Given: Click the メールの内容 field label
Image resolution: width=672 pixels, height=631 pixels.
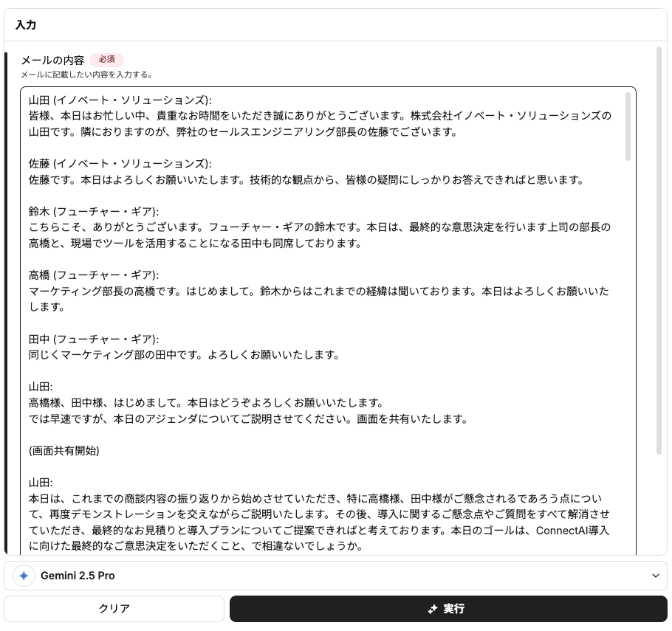Looking at the screenshot, I should coord(52,60).
